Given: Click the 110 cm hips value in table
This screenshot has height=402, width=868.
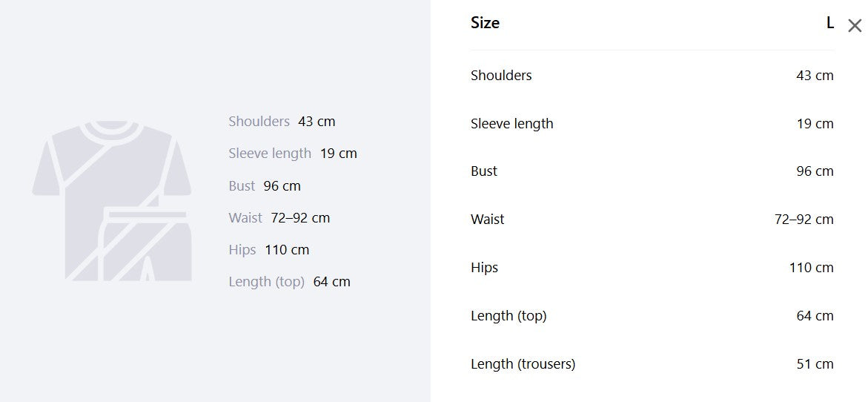Looking at the screenshot, I should click(812, 268).
